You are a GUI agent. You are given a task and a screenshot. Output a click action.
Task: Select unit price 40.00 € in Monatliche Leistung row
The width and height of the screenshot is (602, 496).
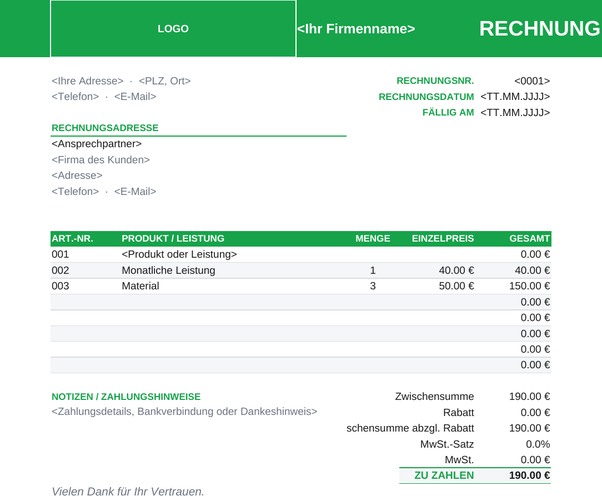[x=456, y=270]
